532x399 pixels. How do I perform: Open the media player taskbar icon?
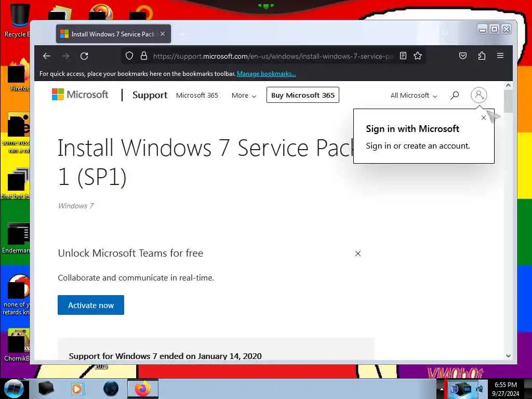(x=77, y=389)
